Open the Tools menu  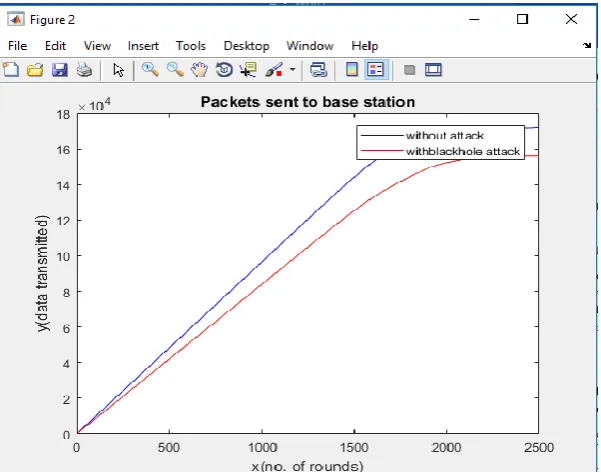(x=191, y=46)
